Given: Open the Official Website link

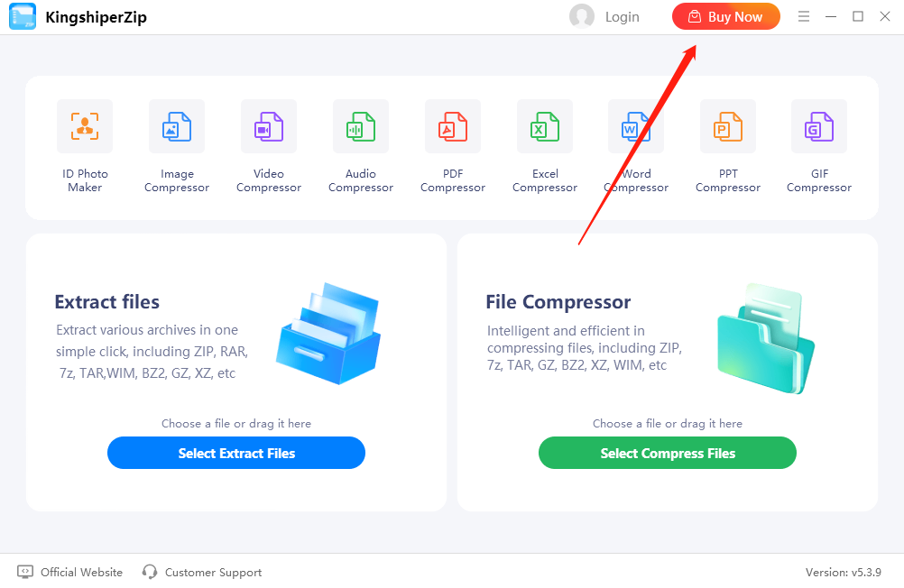Looking at the screenshot, I should [69, 572].
